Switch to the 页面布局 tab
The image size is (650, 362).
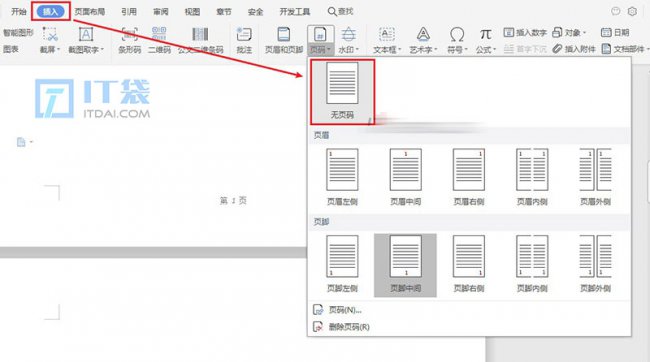pyautogui.click(x=90, y=12)
